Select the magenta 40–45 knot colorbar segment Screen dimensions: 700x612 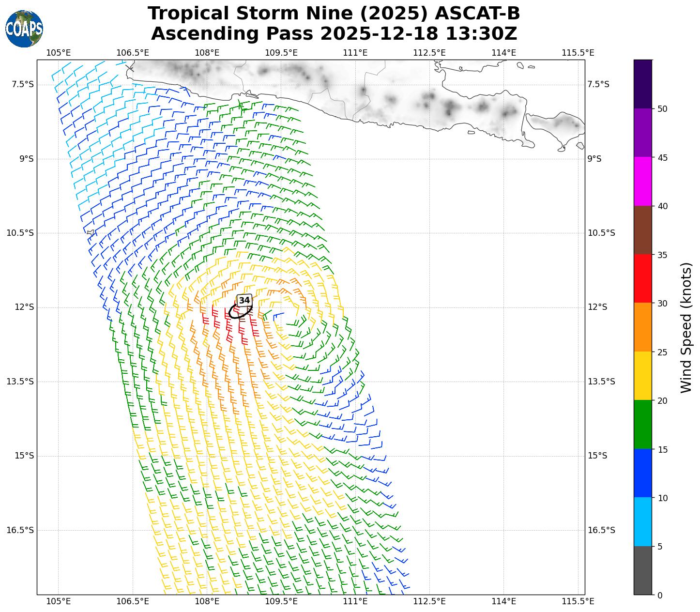tap(643, 181)
